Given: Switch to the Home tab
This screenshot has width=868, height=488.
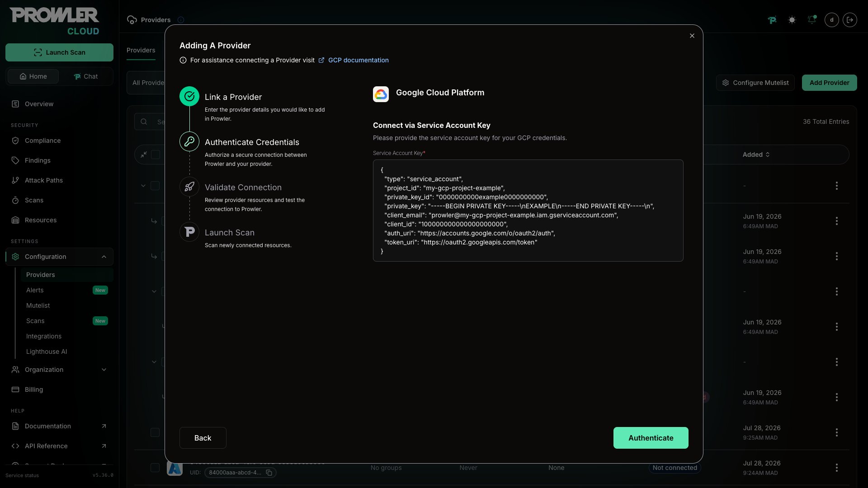Looking at the screenshot, I should pos(33,76).
